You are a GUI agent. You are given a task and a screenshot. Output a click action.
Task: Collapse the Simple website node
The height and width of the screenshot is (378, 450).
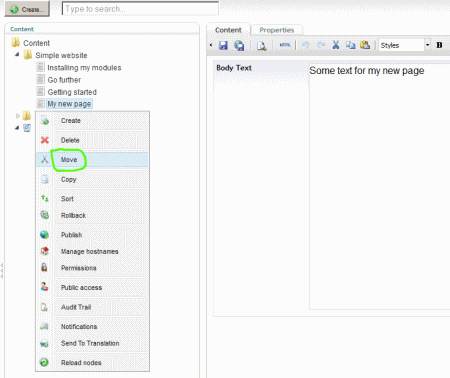click(x=17, y=54)
